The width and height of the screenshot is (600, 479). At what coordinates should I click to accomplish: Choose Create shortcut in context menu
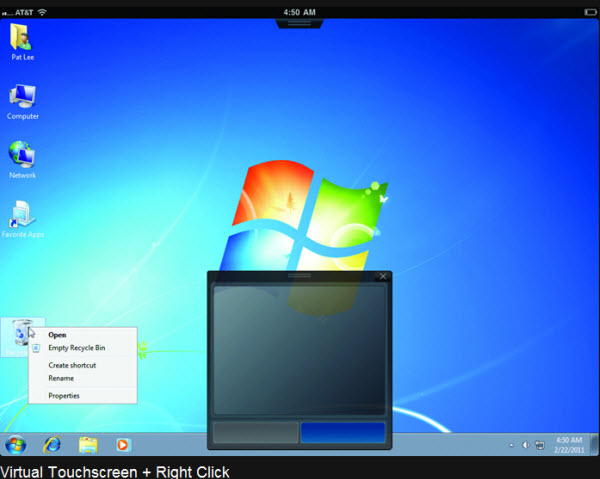click(x=72, y=365)
